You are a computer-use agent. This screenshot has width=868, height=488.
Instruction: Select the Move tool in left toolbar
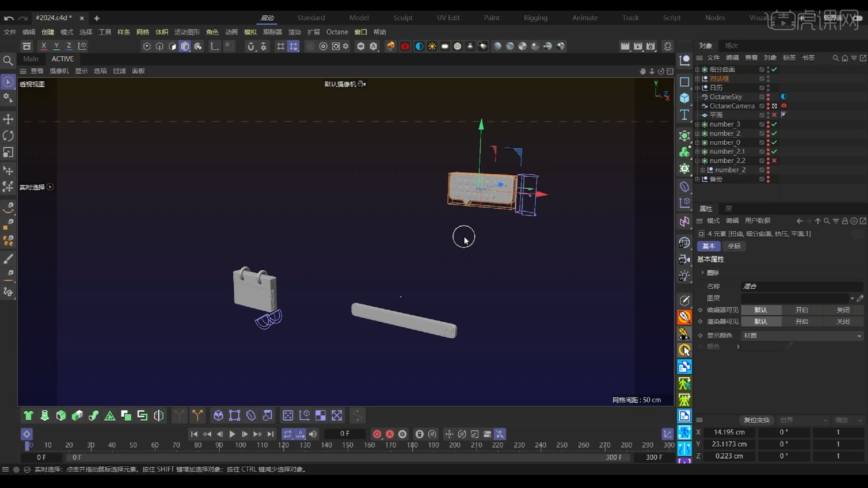pos(8,119)
